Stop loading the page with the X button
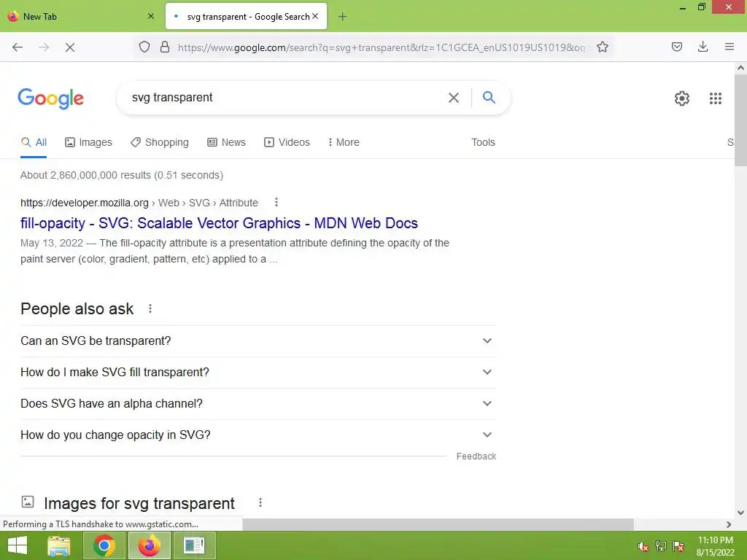The image size is (747, 560). tap(70, 47)
